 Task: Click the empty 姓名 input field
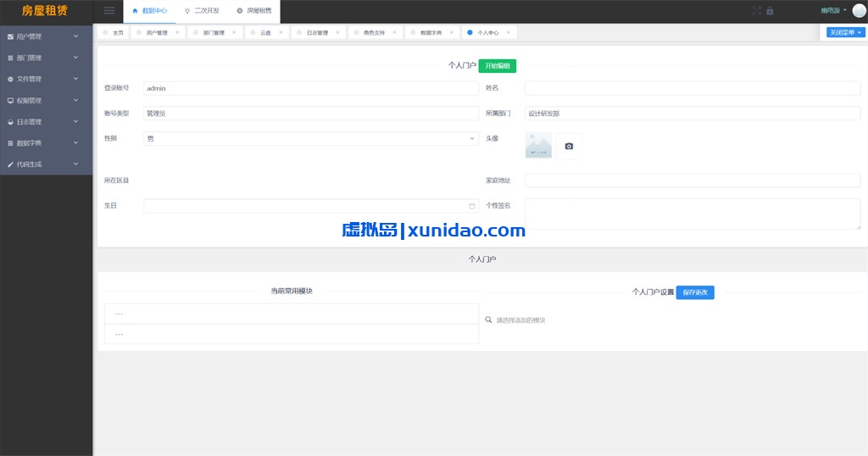point(693,88)
